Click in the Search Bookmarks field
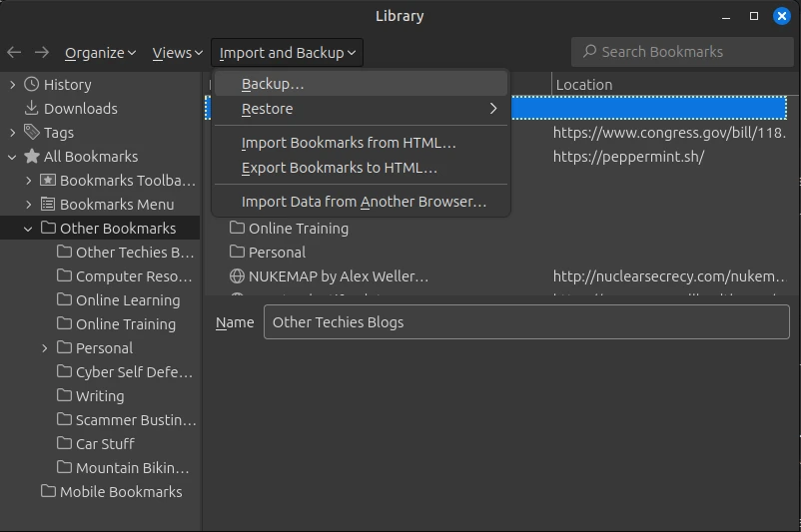This screenshot has width=801, height=532. coord(682,52)
